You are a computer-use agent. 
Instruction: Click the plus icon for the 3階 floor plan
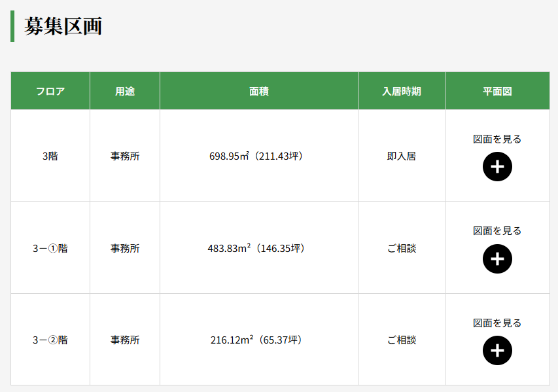click(x=497, y=167)
